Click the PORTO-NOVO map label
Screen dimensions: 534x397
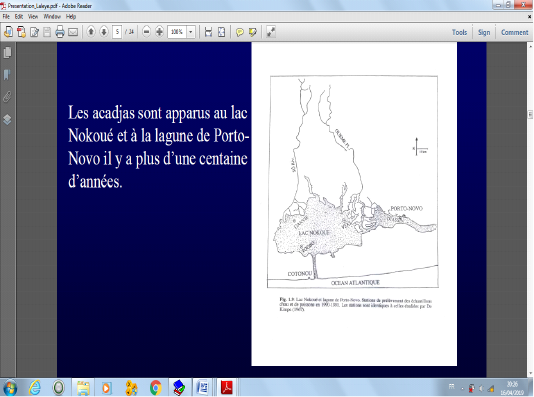[406, 208]
